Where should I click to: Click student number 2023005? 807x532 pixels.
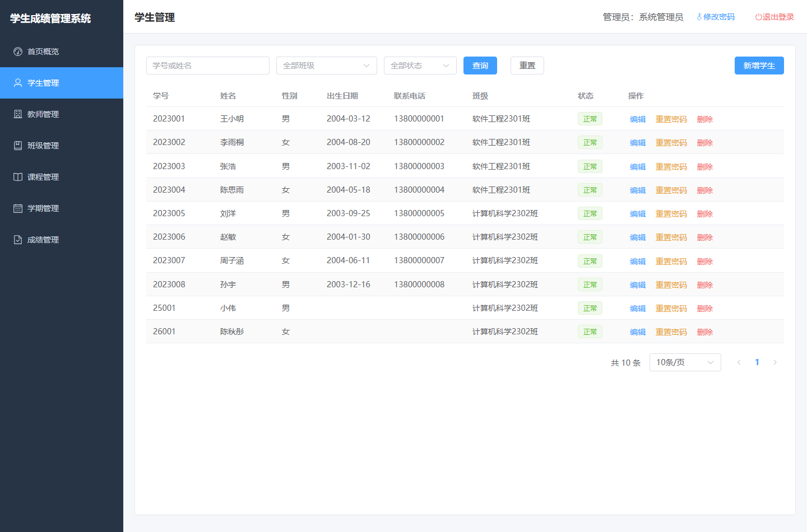coord(169,213)
